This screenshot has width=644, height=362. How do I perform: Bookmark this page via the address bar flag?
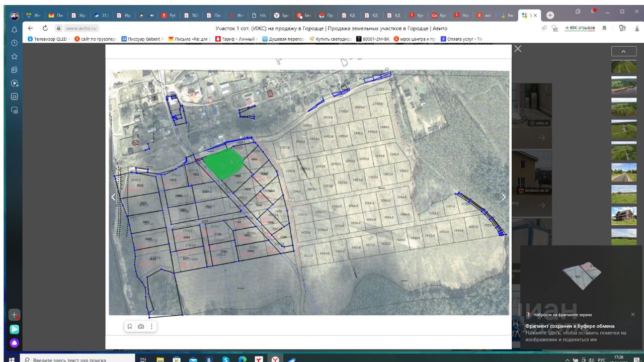[604, 28]
